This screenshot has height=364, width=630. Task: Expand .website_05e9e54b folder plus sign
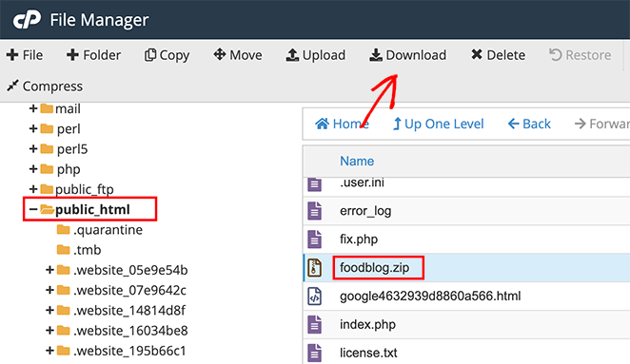[x=49, y=270]
